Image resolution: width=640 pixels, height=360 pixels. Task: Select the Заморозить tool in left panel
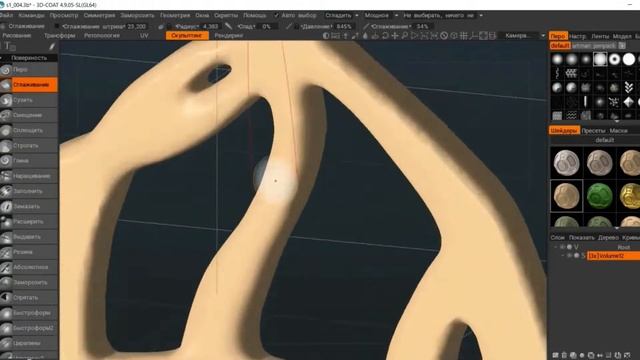[x=29, y=282]
